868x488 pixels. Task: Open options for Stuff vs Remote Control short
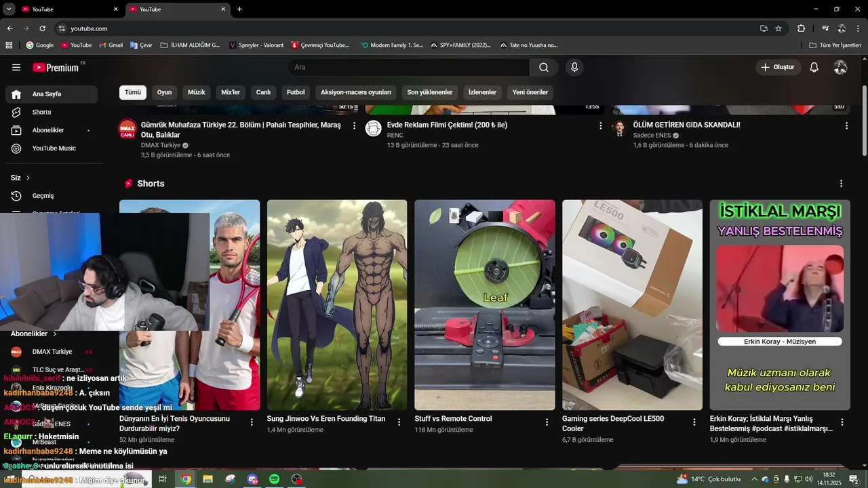click(547, 422)
